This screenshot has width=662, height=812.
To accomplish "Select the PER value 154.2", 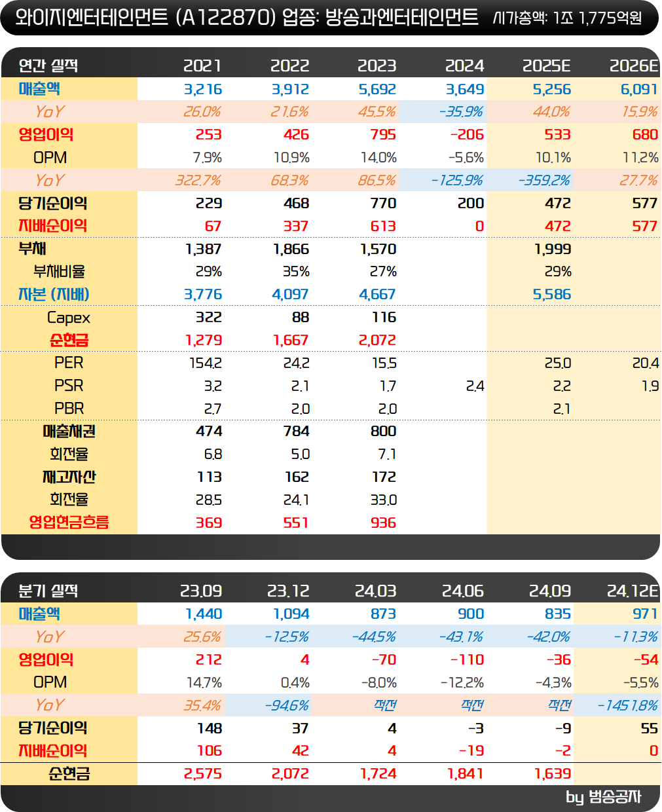I will (206, 363).
